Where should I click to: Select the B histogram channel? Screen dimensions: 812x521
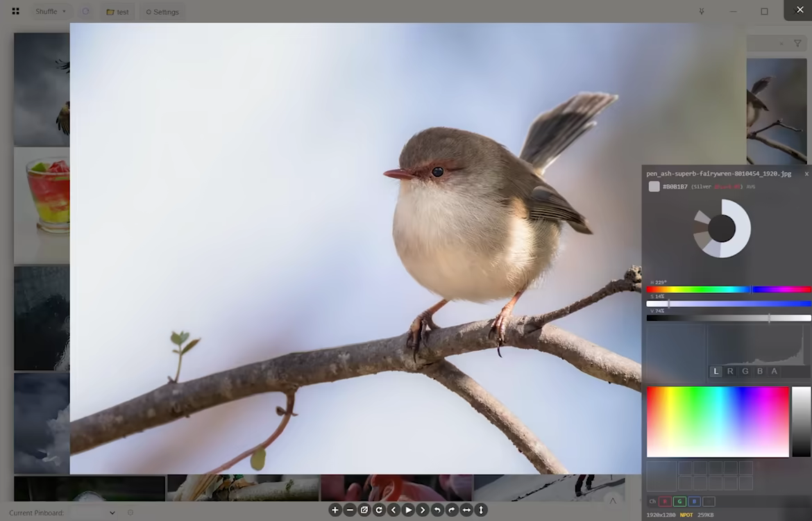tap(760, 371)
